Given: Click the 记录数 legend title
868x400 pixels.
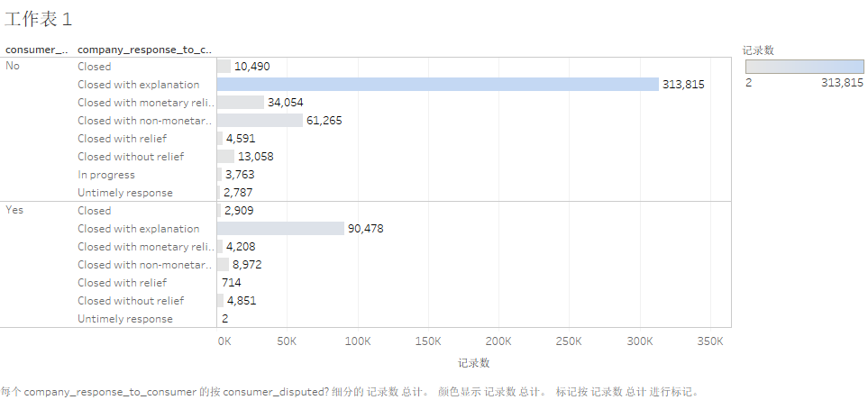Looking at the screenshot, I should click(759, 50).
